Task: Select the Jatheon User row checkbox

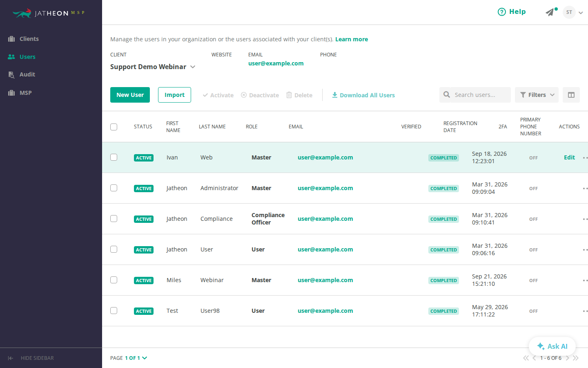Action: click(114, 249)
